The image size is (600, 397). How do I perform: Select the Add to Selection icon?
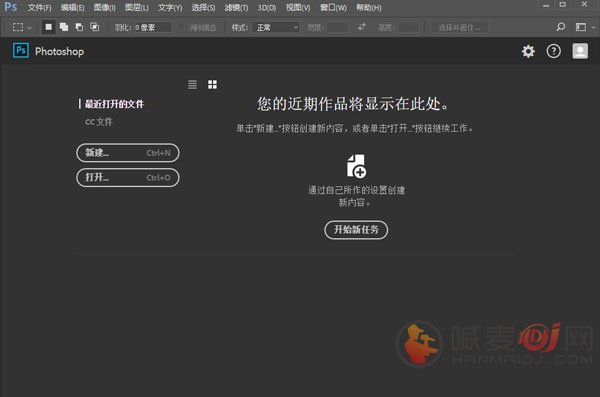[x=64, y=27]
